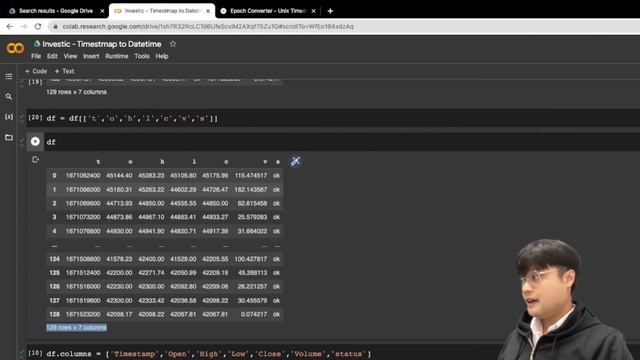Star the Investic notebook
Screen dimensions: 640x360
(x=173, y=44)
